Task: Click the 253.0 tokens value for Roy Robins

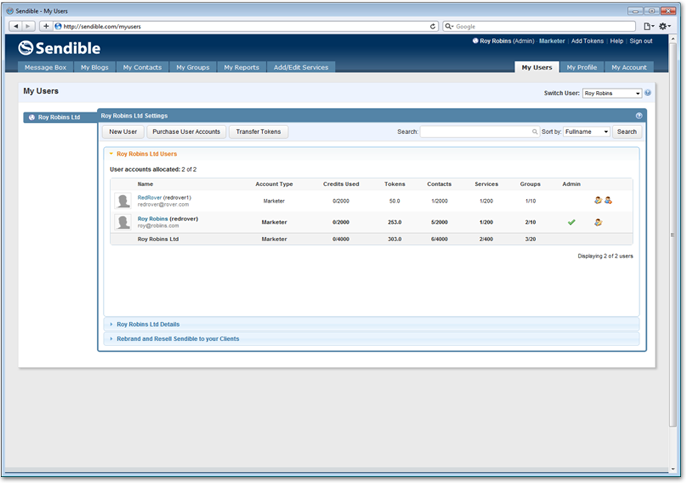Action: click(395, 222)
